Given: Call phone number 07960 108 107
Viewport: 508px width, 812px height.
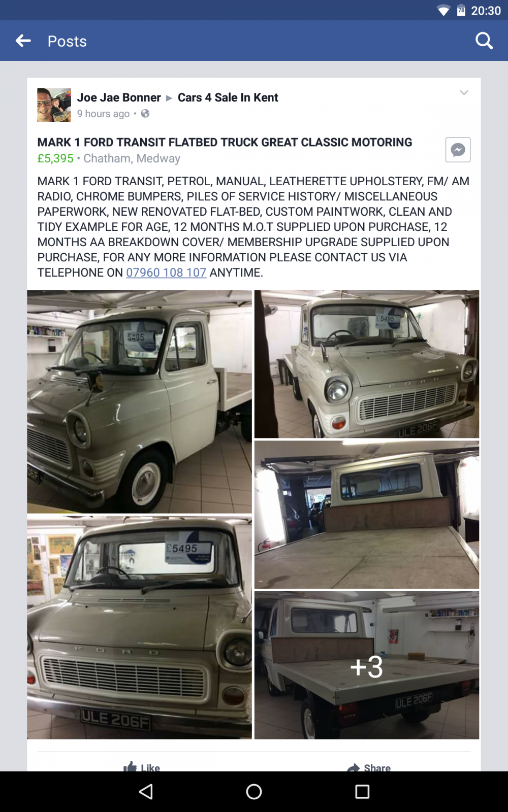Looking at the screenshot, I should tap(166, 273).
